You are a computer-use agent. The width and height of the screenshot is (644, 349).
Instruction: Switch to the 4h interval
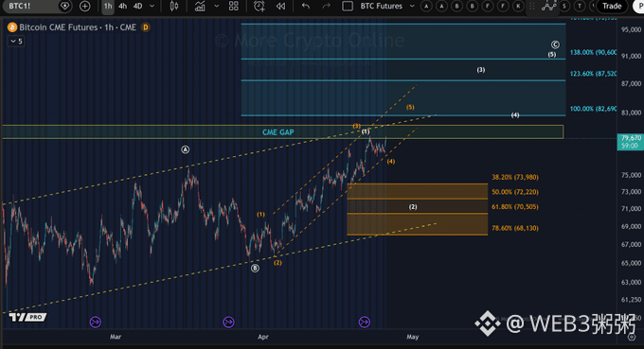click(122, 7)
